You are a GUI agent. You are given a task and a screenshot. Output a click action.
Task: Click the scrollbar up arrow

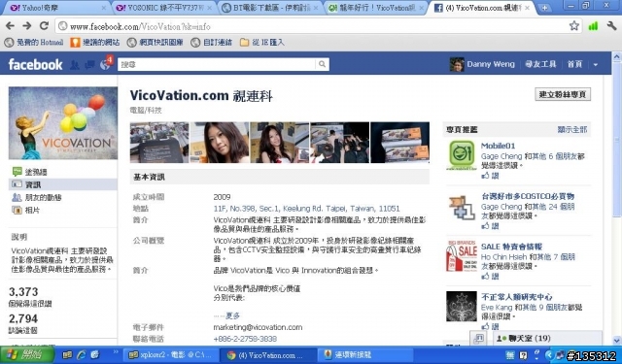coord(617,56)
